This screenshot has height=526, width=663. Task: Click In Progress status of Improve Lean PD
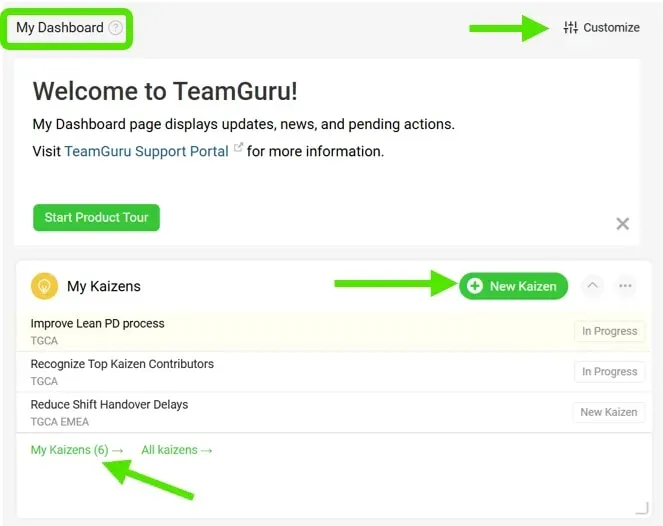609,331
